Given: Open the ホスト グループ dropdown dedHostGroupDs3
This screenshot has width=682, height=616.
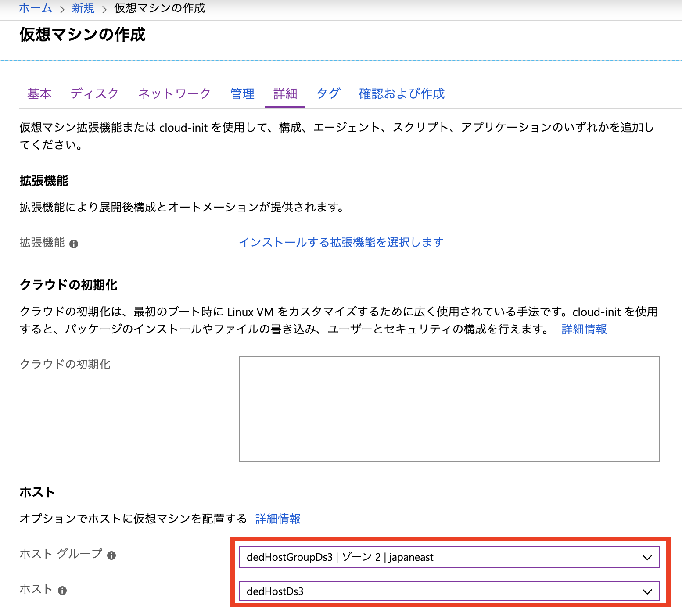Looking at the screenshot, I should [449, 557].
